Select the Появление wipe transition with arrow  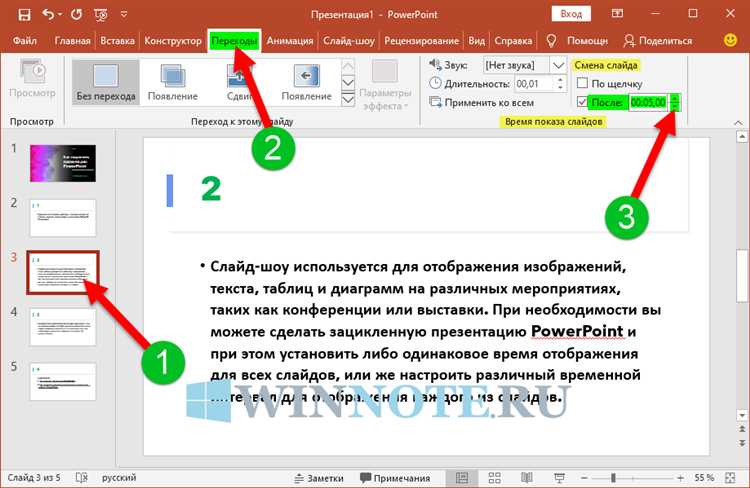[306, 82]
